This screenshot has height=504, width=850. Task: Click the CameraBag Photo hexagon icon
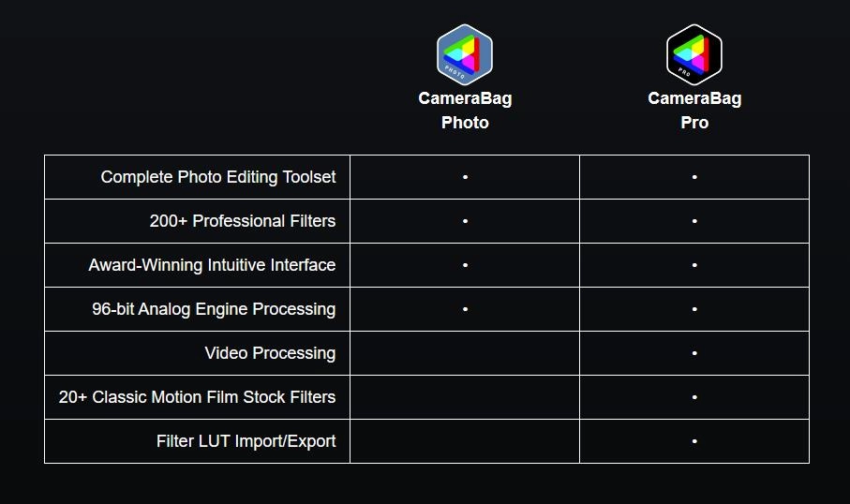click(x=465, y=54)
